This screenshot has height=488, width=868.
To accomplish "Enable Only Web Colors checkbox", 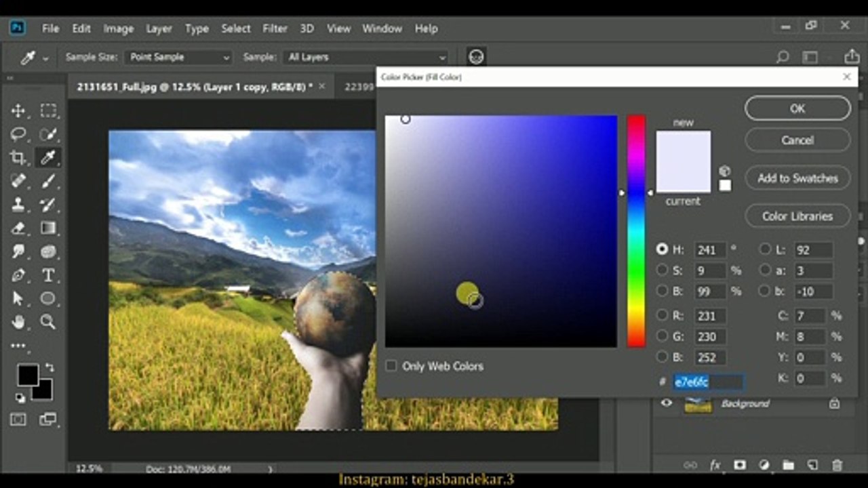I will pos(391,366).
